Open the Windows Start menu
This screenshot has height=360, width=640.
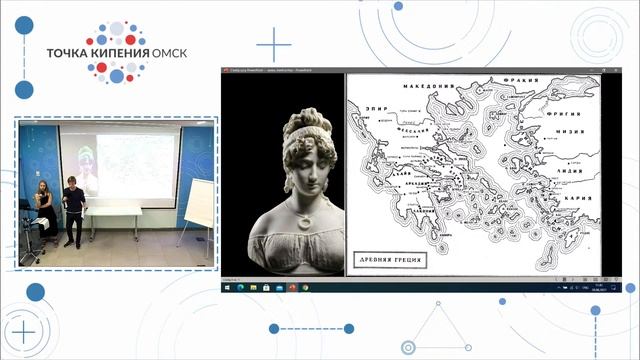227,288
